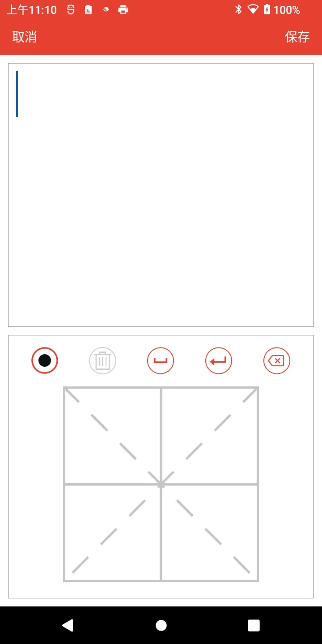Tap the Android recent apps square button
The image size is (322, 644).
(254, 625)
